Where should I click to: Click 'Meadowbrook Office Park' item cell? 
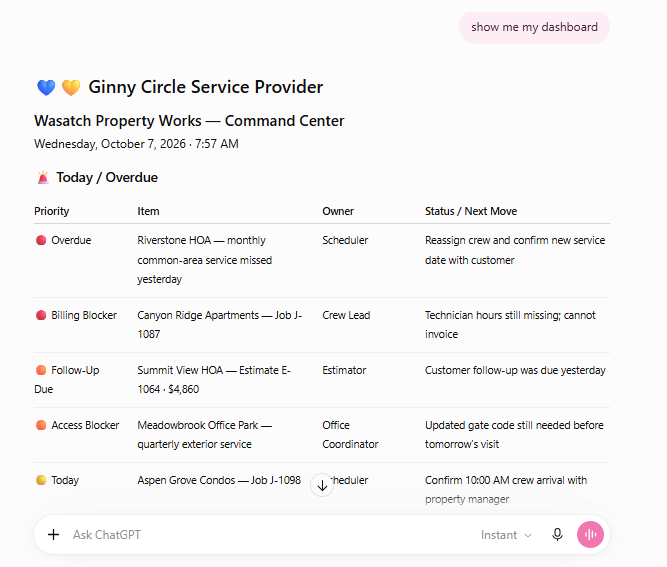[204, 434]
